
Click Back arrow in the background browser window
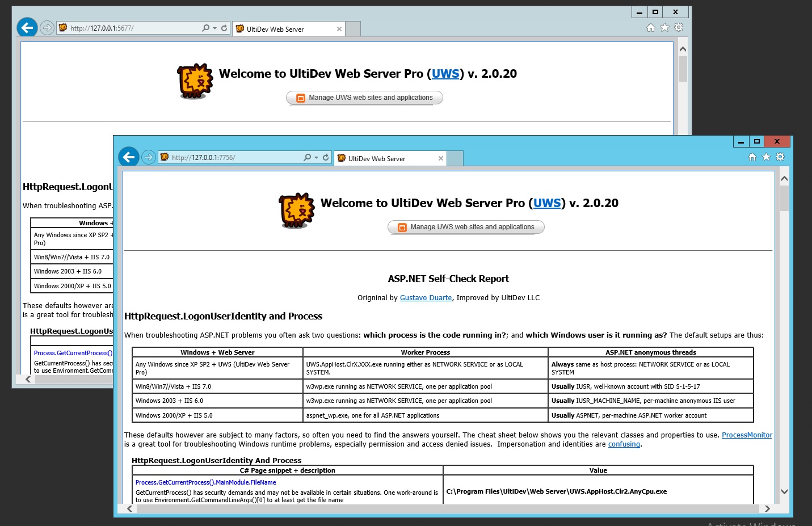click(x=27, y=27)
